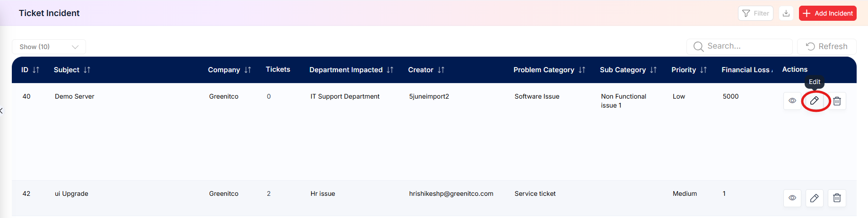The image size is (868, 218).
Task: Click the Low priority cell
Action: point(679,96)
